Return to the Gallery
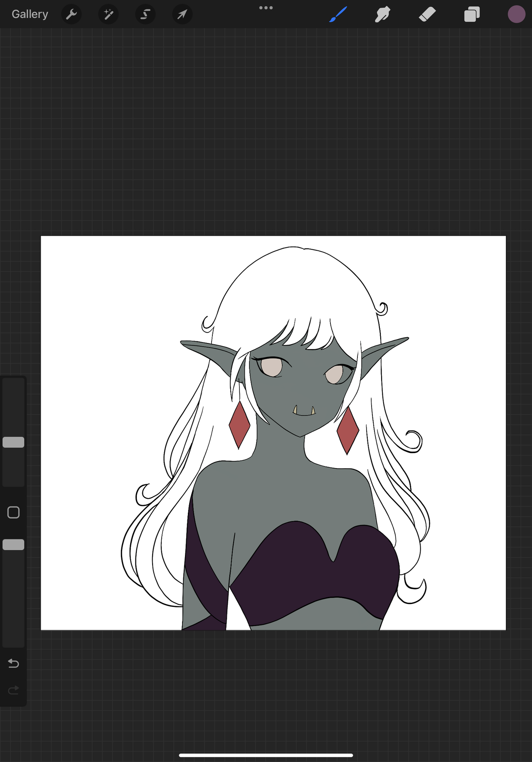 [x=30, y=14]
